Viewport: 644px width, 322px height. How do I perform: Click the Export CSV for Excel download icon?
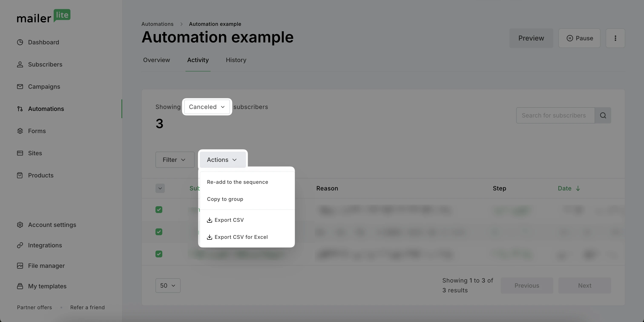[210, 237]
